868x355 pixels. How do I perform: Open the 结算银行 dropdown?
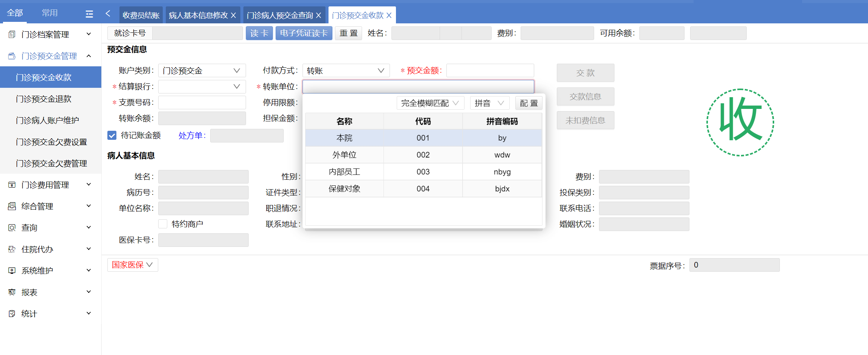pos(202,86)
